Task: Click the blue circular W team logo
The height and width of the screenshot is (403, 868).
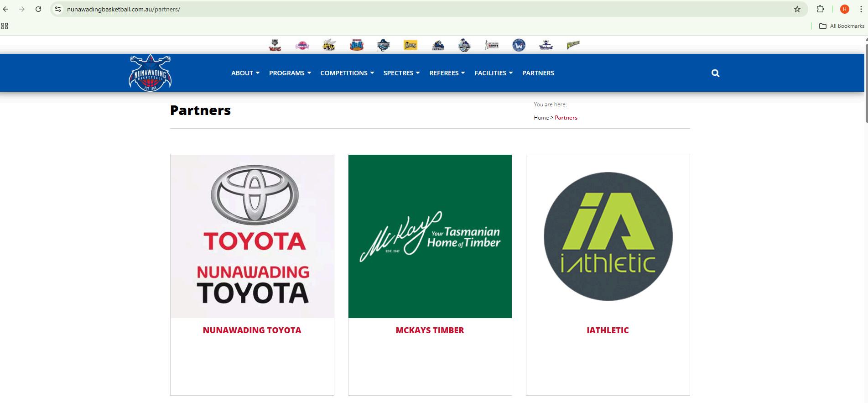Action: (519, 45)
